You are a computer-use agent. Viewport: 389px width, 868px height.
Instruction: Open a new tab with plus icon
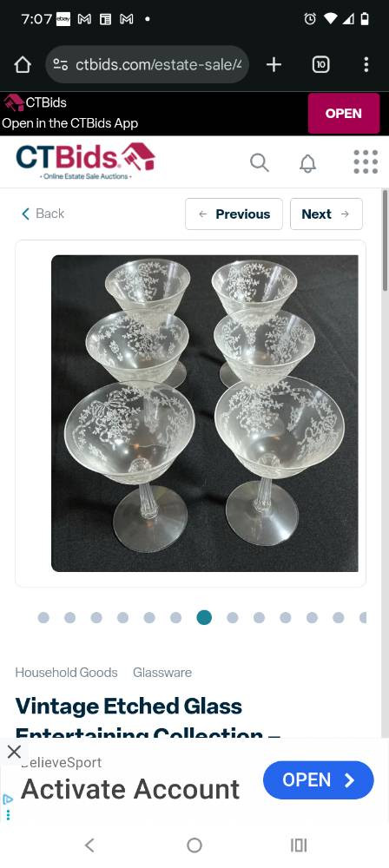coord(274,65)
